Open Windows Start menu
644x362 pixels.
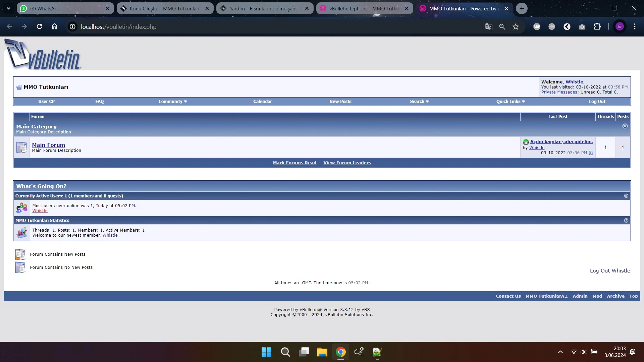[266, 352]
